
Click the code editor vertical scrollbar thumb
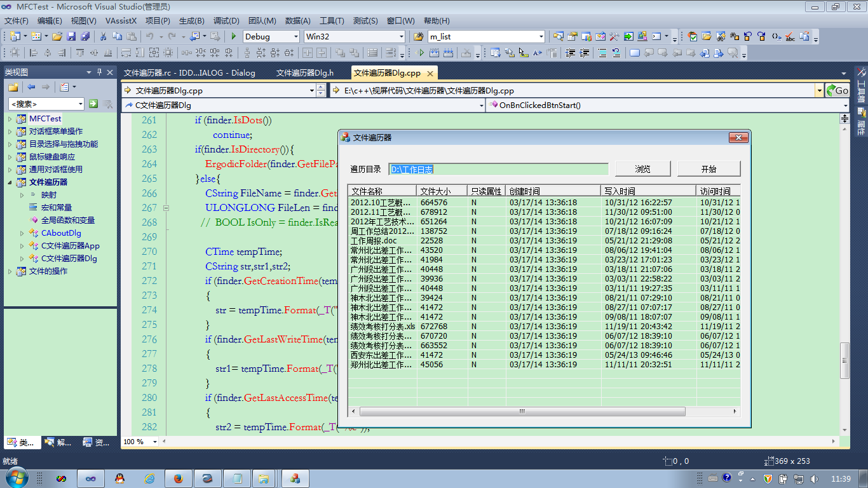click(844, 360)
